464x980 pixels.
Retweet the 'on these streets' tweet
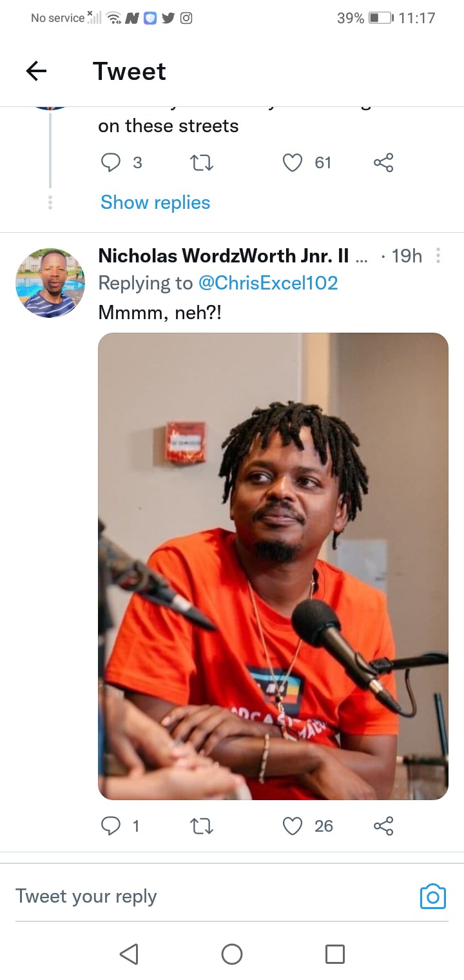[202, 162]
